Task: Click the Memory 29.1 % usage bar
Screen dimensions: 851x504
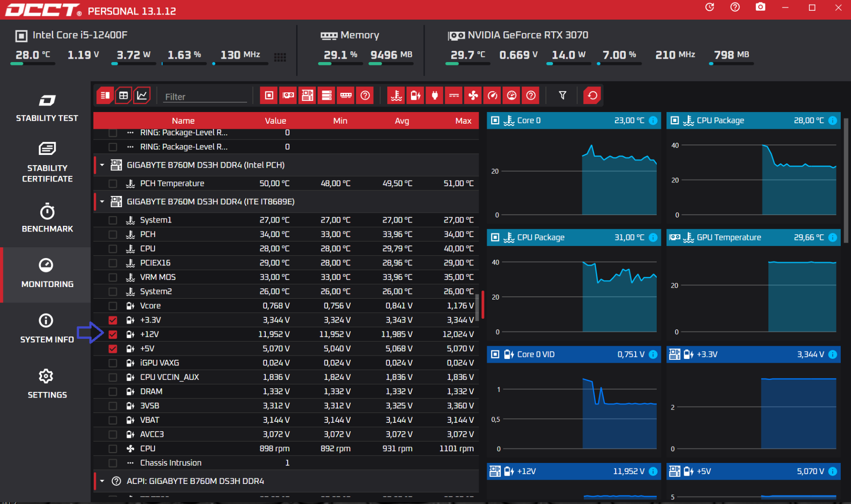Action: tap(340, 63)
